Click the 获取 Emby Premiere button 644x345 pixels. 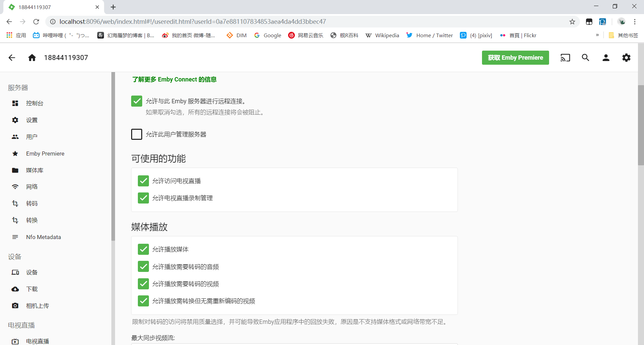[515, 58]
